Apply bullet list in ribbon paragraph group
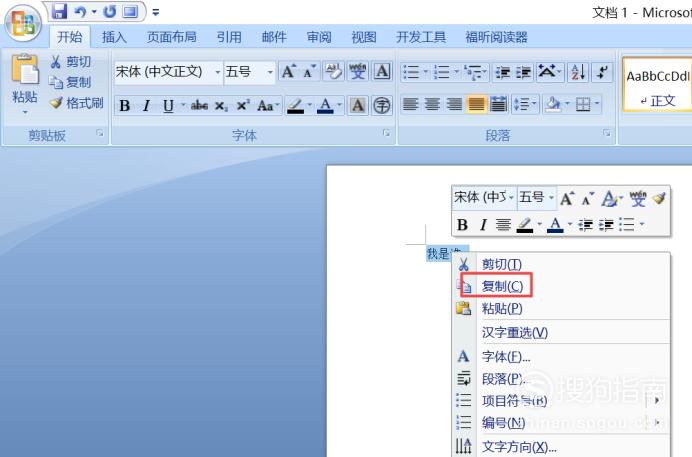692x457 pixels. [411, 72]
